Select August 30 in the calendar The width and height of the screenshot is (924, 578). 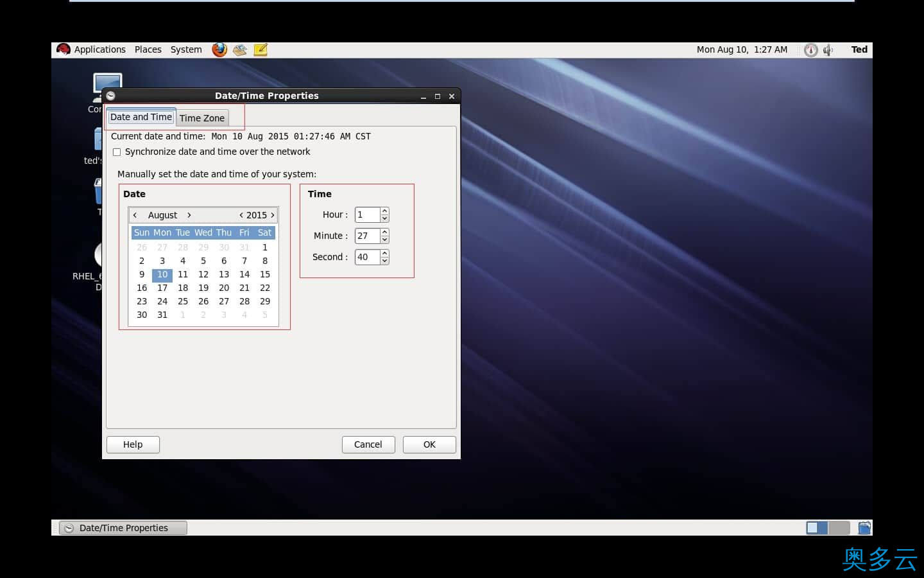pyautogui.click(x=142, y=315)
